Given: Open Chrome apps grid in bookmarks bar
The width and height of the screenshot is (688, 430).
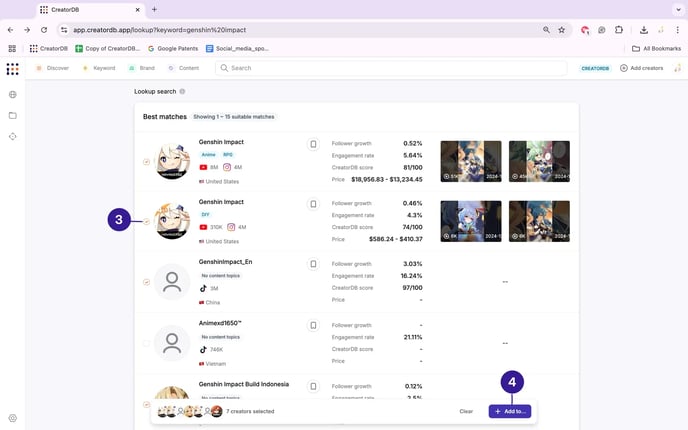Looking at the screenshot, I should pyautogui.click(x=12, y=49).
